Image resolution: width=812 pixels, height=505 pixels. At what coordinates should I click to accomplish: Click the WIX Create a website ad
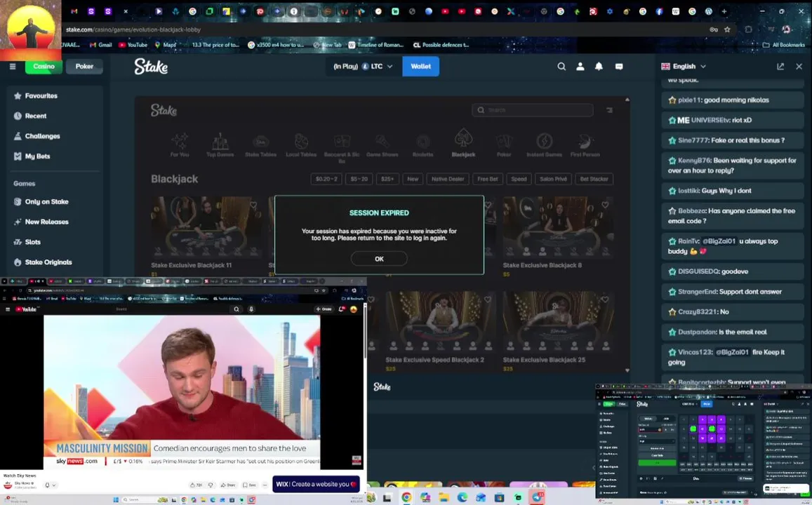[316, 484]
